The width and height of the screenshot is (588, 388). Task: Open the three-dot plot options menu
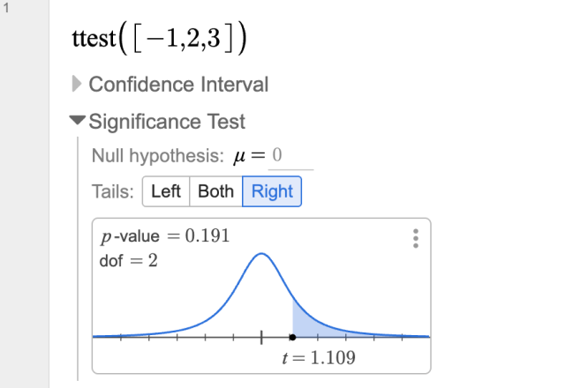coord(415,238)
